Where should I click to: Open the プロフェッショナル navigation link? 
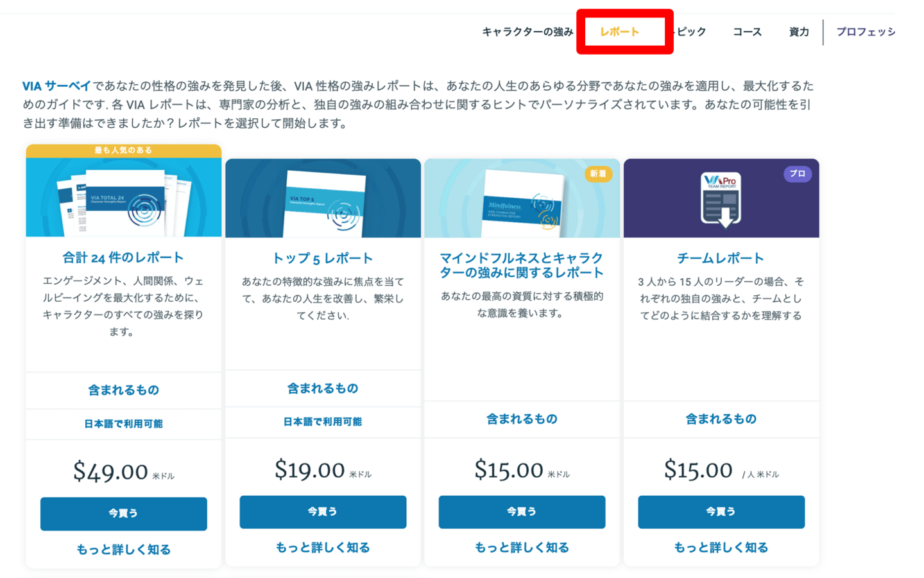point(865,32)
